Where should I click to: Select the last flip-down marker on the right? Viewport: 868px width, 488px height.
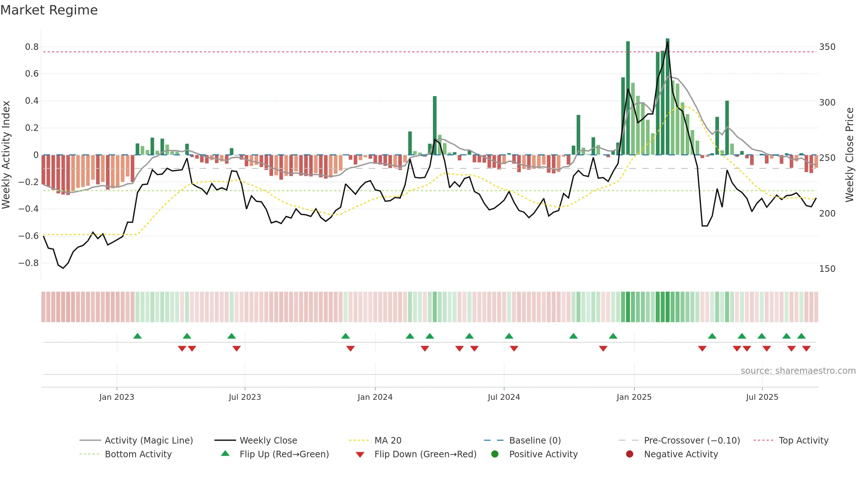click(806, 348)
